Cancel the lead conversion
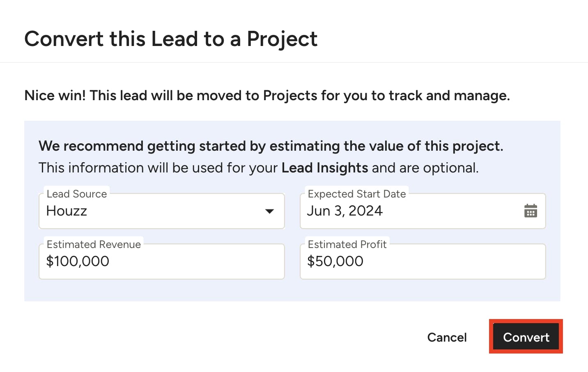 (447, 337)
